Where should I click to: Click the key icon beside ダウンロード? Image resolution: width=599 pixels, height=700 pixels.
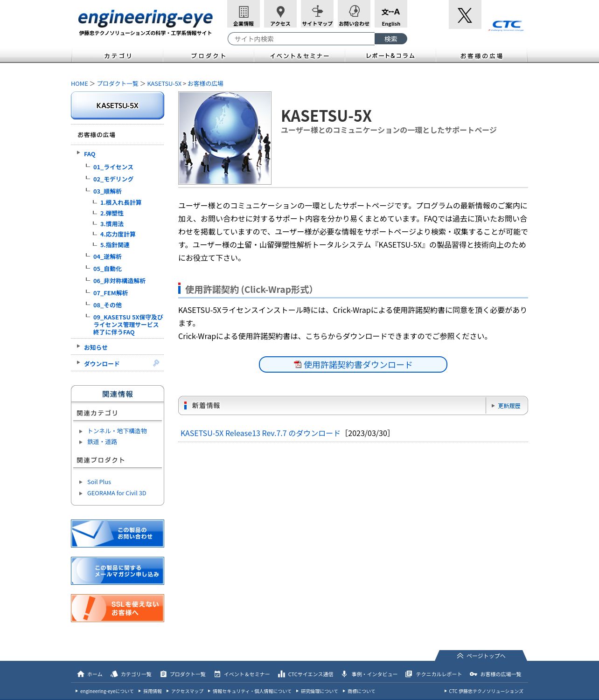point(156,363)
